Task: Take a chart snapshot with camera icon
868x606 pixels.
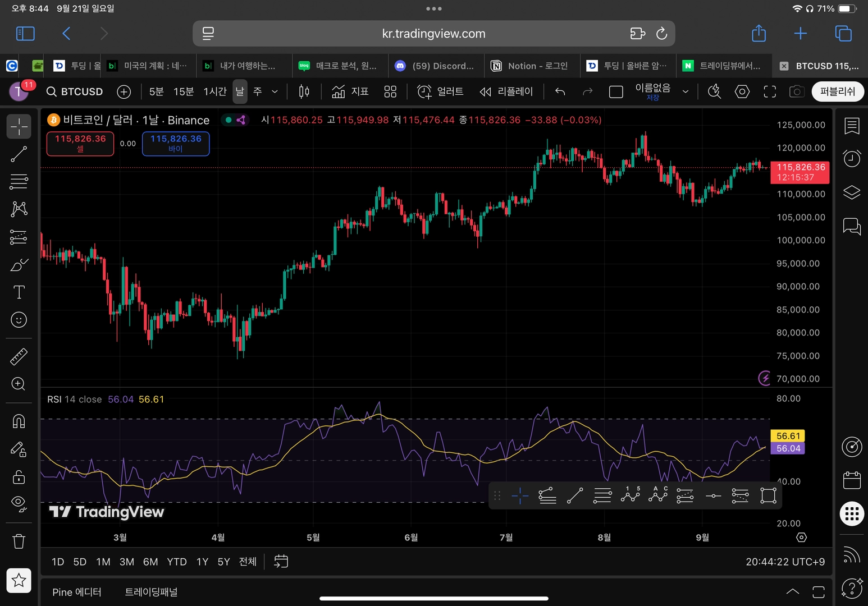Action: pos(796,91)
